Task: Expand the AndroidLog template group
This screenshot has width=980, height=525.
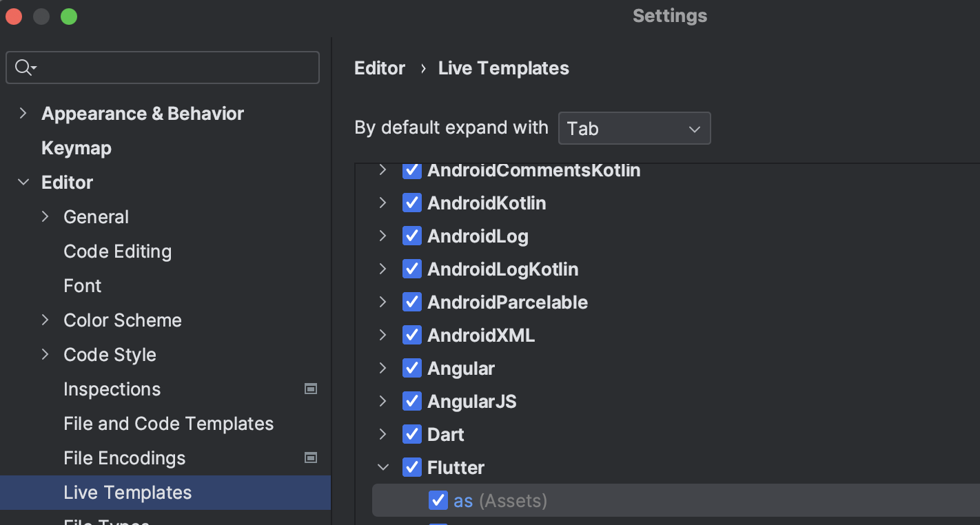Action: (383, 236)
